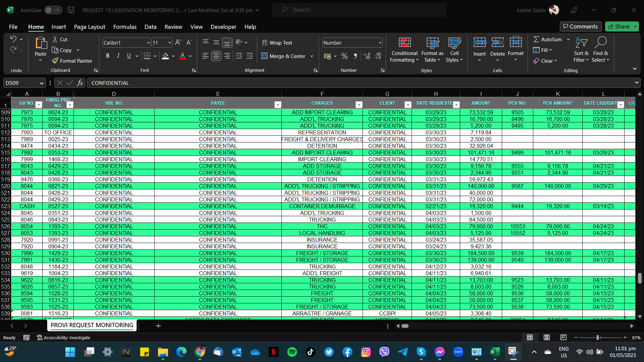644x362 pixels.
Task: Switch to Page Layout view
Action: pos(547,338)
